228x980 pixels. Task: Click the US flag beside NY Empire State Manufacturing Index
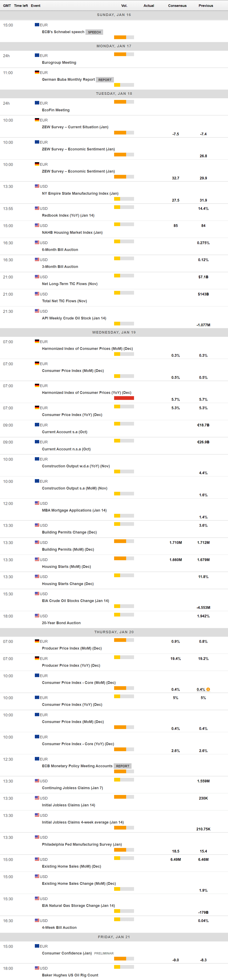37,186
